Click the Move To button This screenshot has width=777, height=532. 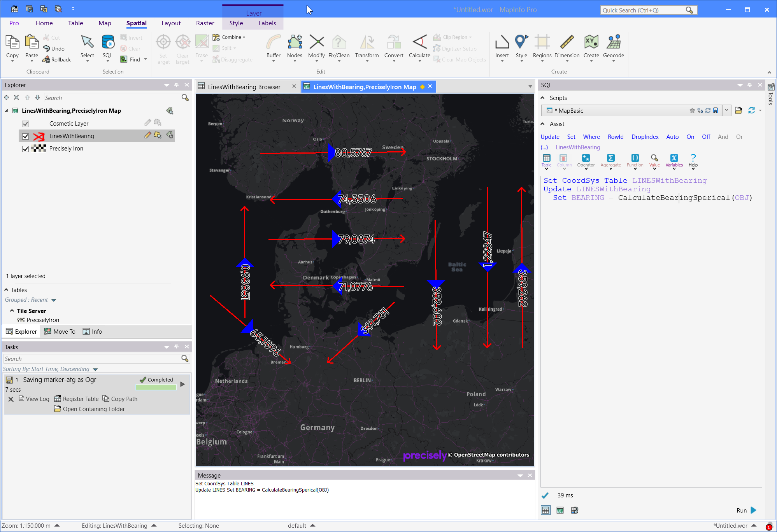click(60, 332)
